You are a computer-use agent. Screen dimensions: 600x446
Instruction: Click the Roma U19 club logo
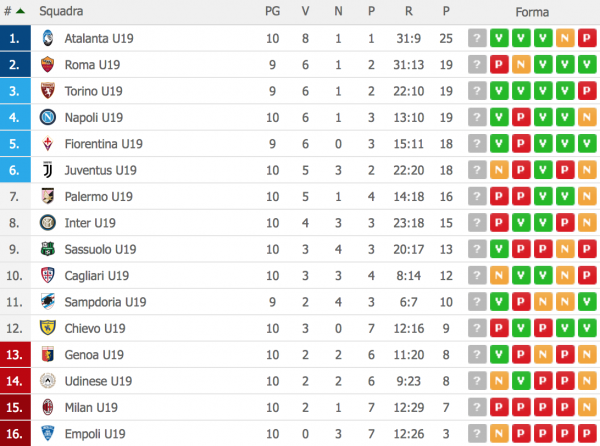coord(47,65)
